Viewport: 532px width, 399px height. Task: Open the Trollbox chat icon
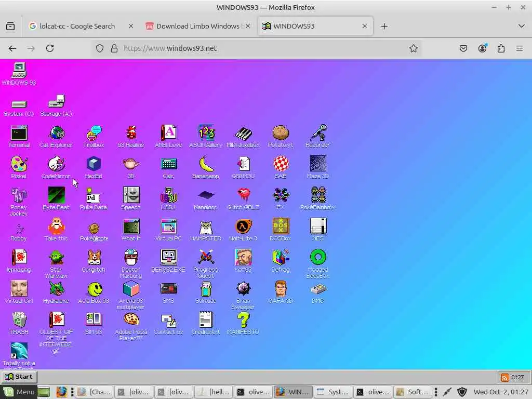(x=94, y=137)
